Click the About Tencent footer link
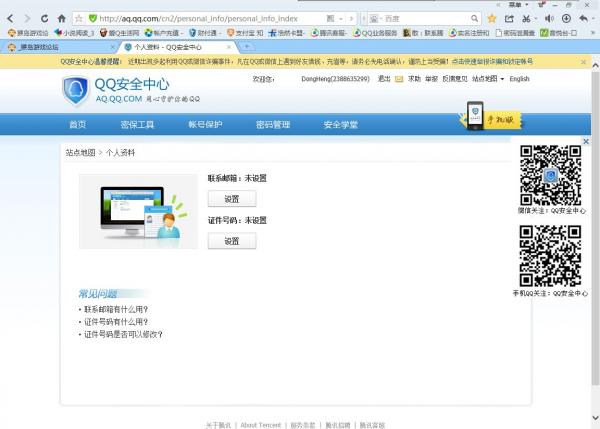 [x=261, y=425]
